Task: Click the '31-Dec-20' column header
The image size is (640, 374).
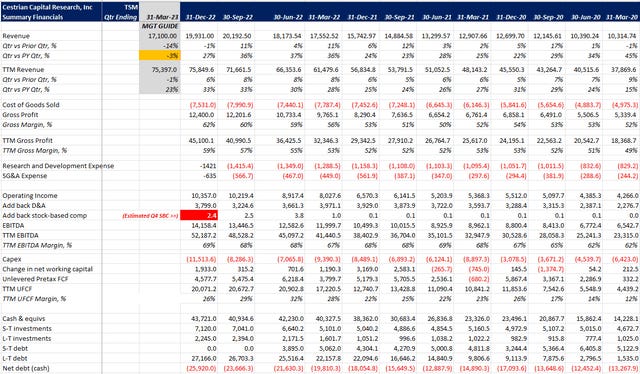Action: pyautogui.click(x=511, y=17)
